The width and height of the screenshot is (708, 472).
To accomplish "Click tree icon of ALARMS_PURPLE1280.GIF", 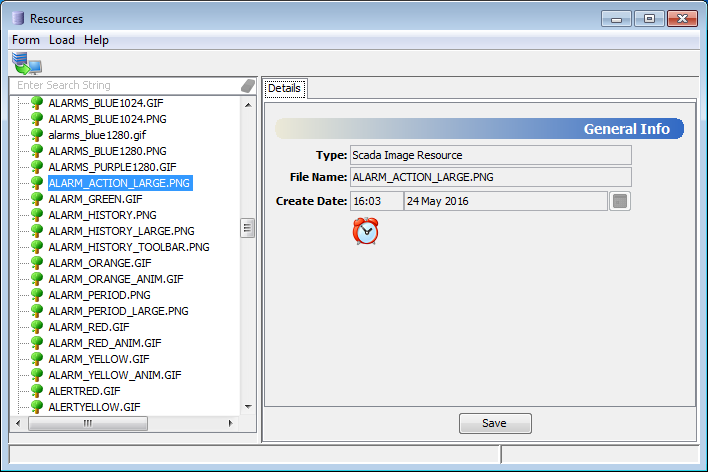I will (x=37, y=167).
